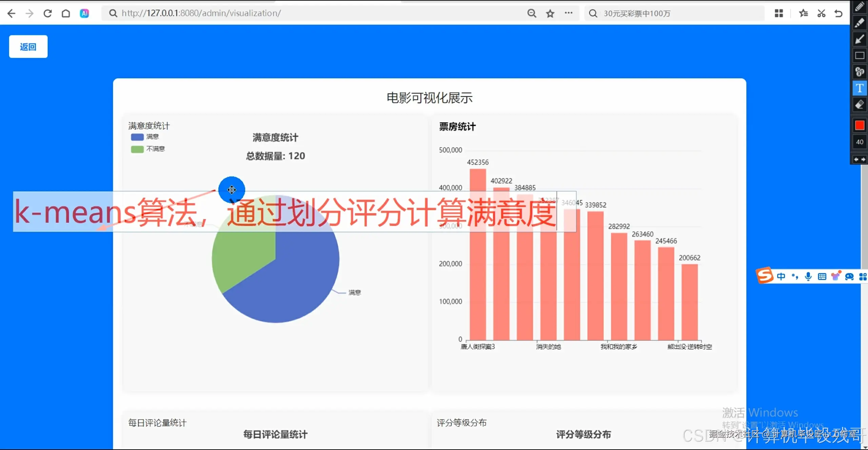Click the search suggestion 30元买彩票中100万

click(x=637, y=13)
